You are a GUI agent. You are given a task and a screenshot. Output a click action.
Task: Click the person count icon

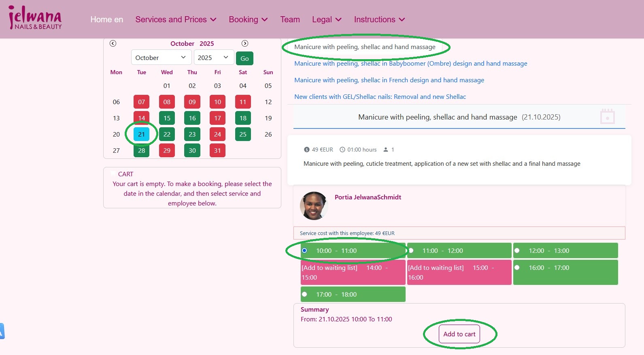pyautogui.click(x=386, y=150)
